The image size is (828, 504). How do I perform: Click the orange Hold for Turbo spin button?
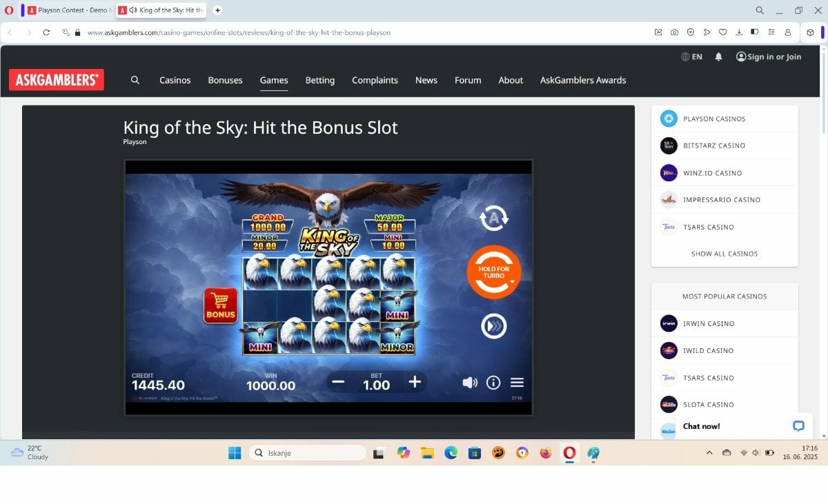pyautogui.click(x=494, y=272)
